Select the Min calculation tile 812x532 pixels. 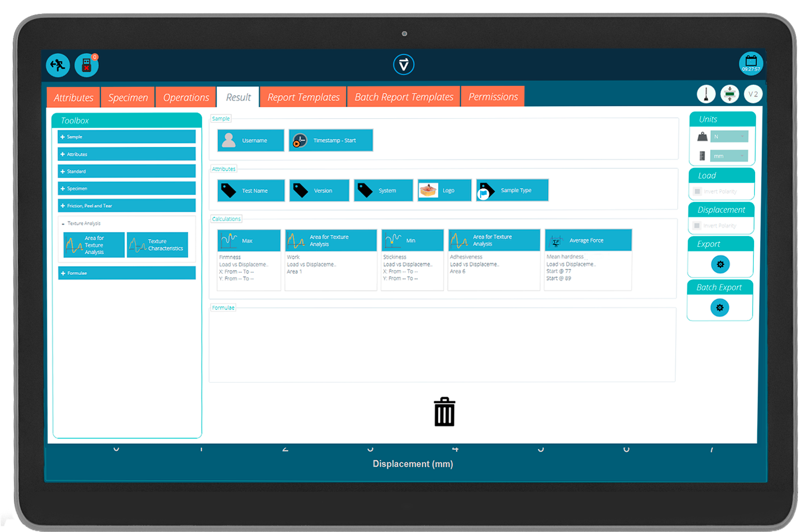(412, 241)
